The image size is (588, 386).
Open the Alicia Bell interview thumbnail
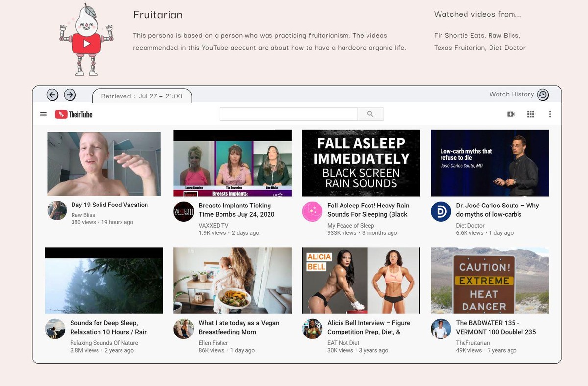pos(361,281)
